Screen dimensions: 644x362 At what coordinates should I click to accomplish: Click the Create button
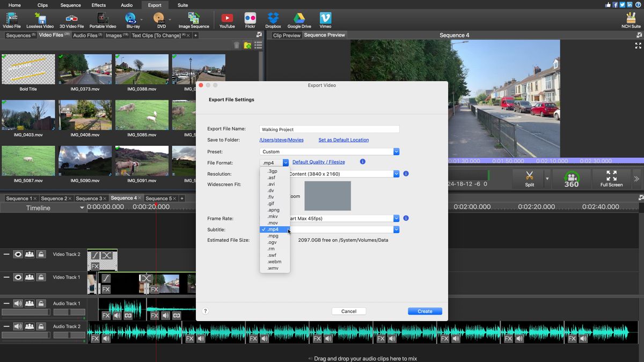[425, 311]
